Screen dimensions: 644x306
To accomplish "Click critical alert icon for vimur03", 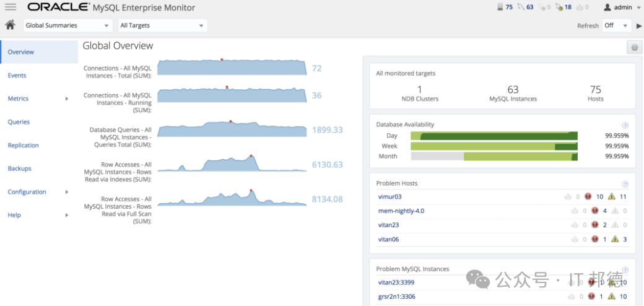I will tap(588, 196).
